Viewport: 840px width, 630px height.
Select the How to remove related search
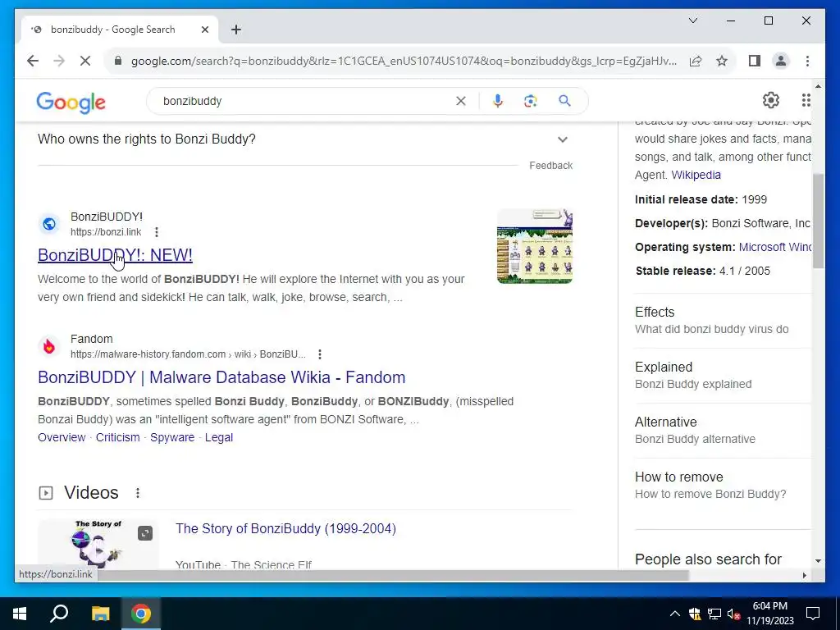[x=723, y=485]
